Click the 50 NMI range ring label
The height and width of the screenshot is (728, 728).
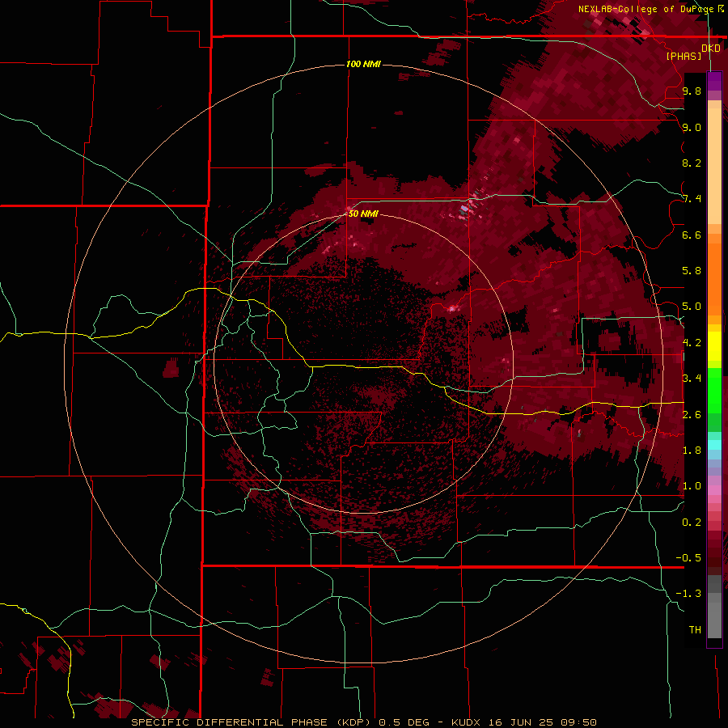(x=363, y=214)
